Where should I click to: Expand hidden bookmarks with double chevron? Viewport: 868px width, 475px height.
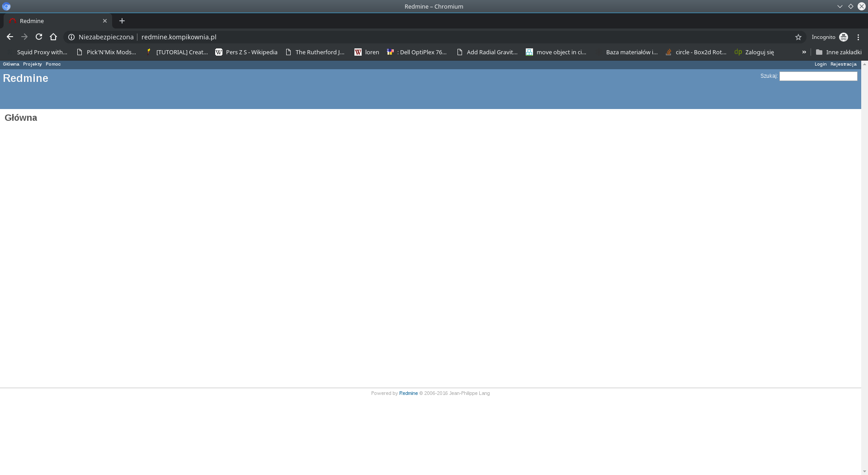click(804, 52)
